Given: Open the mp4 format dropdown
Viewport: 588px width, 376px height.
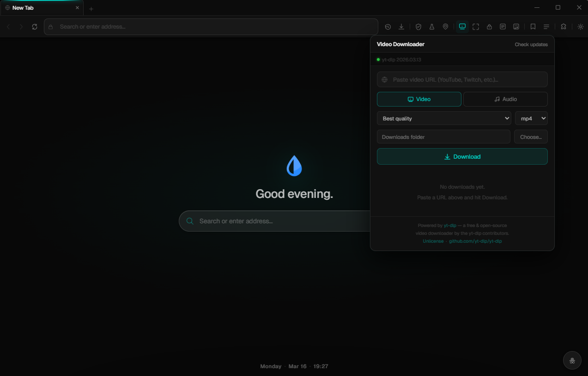Looking at the screenshot, I should pyautogui.click(x=531, y=118).
